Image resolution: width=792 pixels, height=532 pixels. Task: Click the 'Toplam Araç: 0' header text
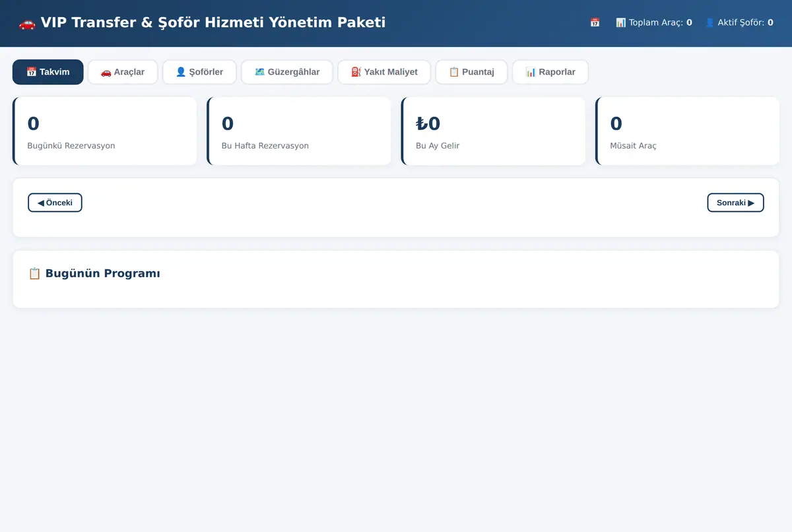click(660, 22)
